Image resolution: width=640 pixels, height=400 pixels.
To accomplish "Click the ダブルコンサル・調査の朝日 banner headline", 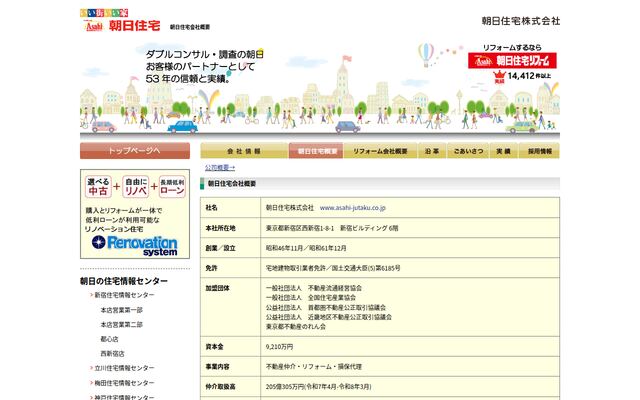I will pyautogui.click(x=204, y=54).
